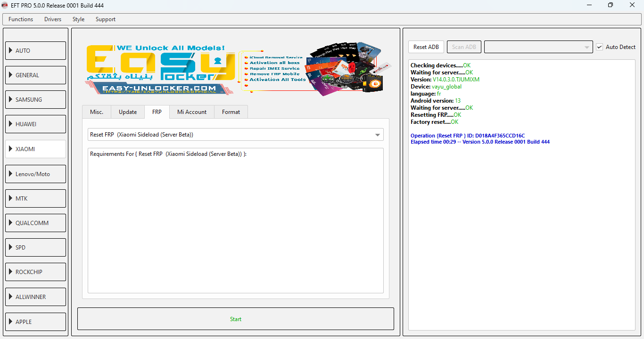Click the 'Resetting FRP.....OK' log line
Viewport: 644px width, 339px height.
pyautogui.click(x=436, y=115)
